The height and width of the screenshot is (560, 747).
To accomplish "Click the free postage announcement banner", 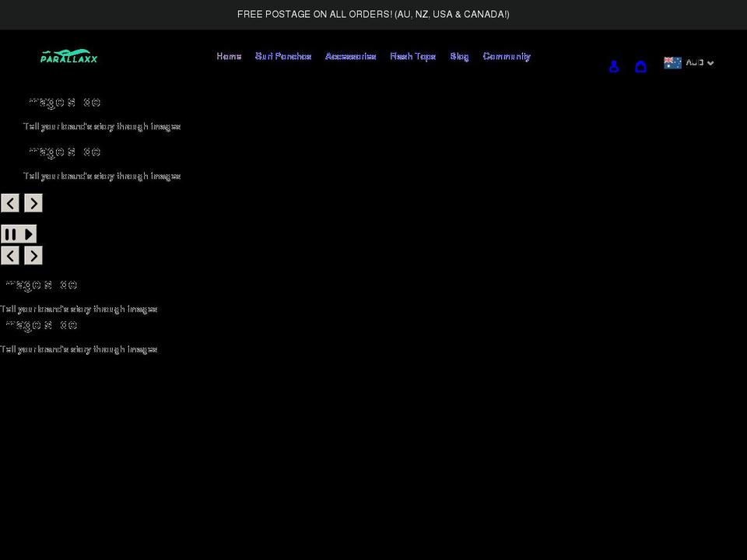I will coord(373,14).
